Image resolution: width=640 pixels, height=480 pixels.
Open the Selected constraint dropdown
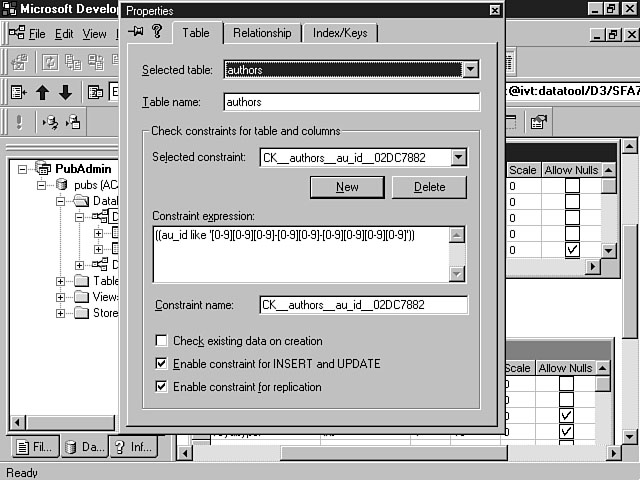pos(458,157)
